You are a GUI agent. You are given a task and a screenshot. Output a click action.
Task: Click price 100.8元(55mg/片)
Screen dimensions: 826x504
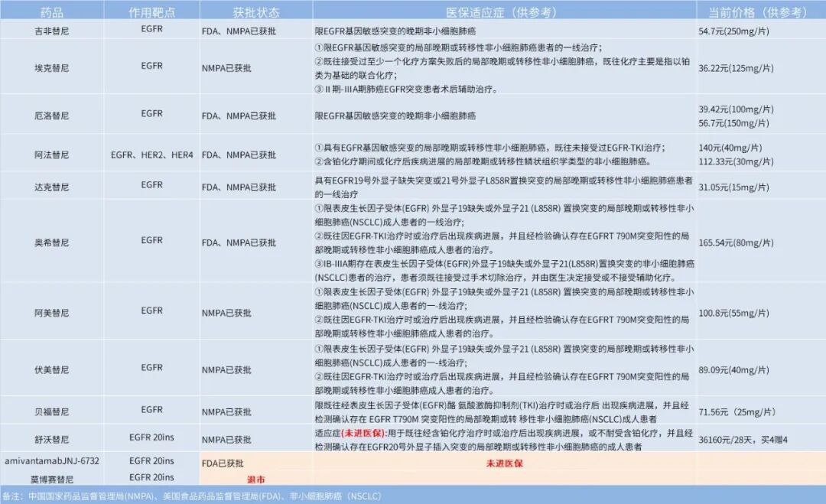pos(733,313)
